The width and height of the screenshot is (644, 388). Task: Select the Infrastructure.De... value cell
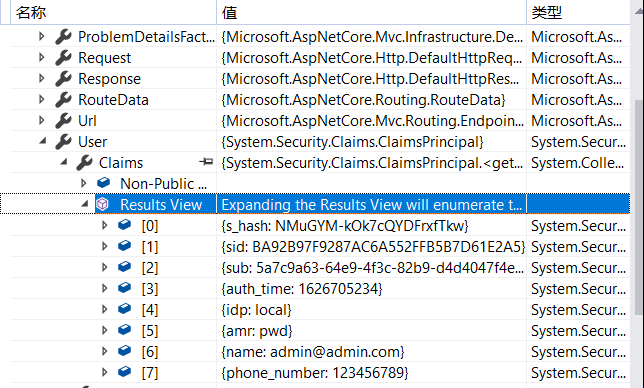click(x=372, y=37)
